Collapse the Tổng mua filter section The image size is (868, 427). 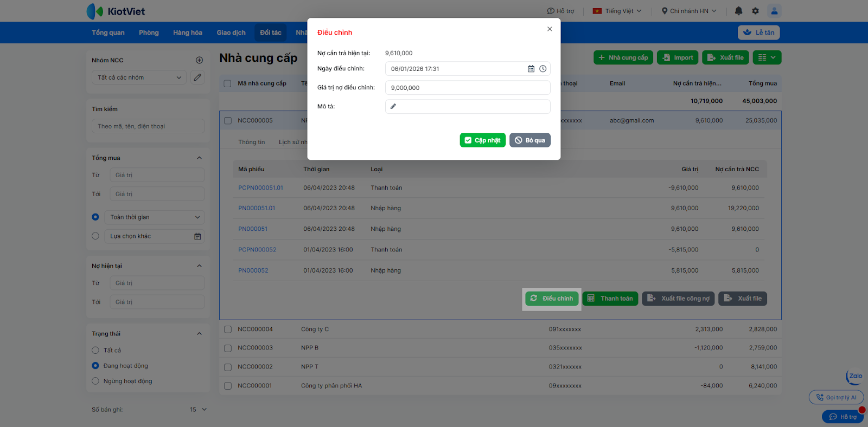coord(199,158)
